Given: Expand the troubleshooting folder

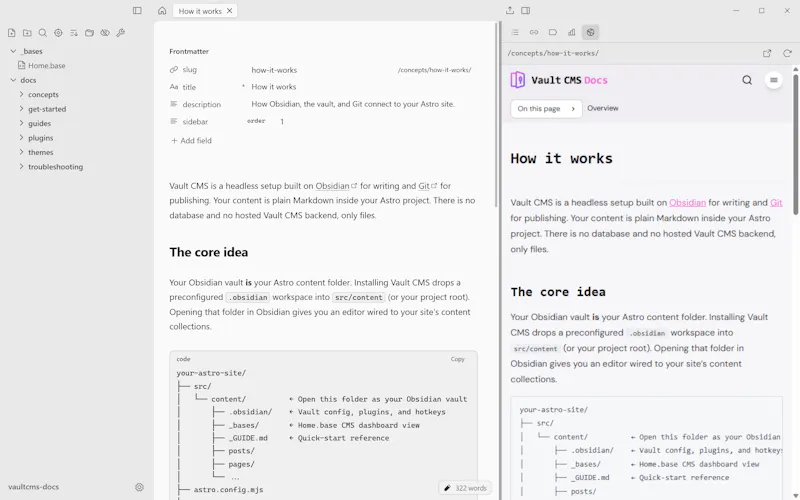Looking at the screenshot, I should pyautogui.click(x=21, y=166).
